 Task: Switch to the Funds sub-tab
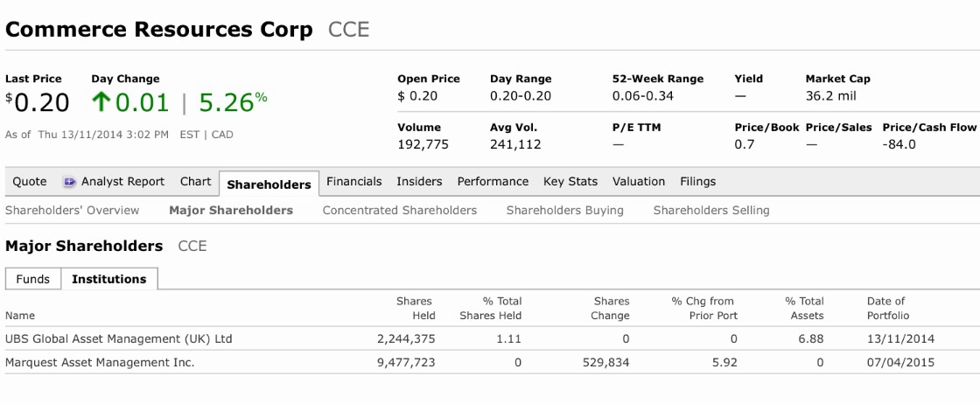tap(33, 280)
